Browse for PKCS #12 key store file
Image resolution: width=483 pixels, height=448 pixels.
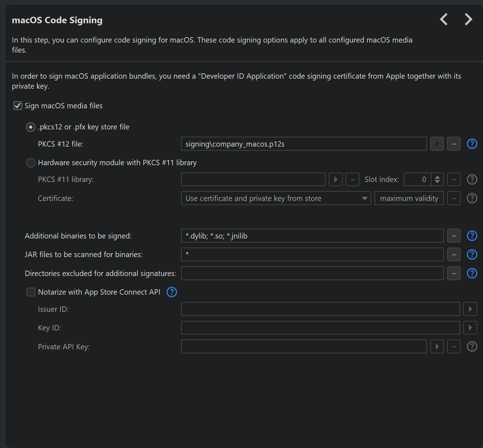[454, 144]
